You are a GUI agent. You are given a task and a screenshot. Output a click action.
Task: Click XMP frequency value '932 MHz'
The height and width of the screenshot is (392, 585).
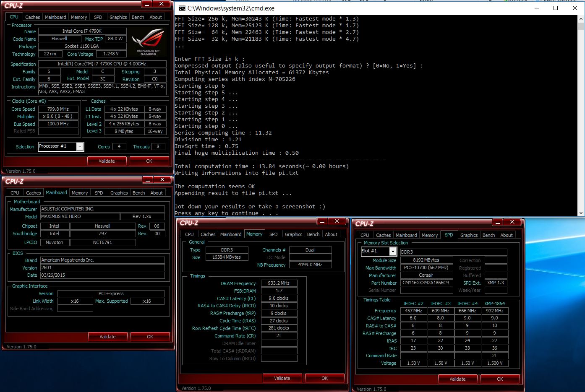(495, 311)
